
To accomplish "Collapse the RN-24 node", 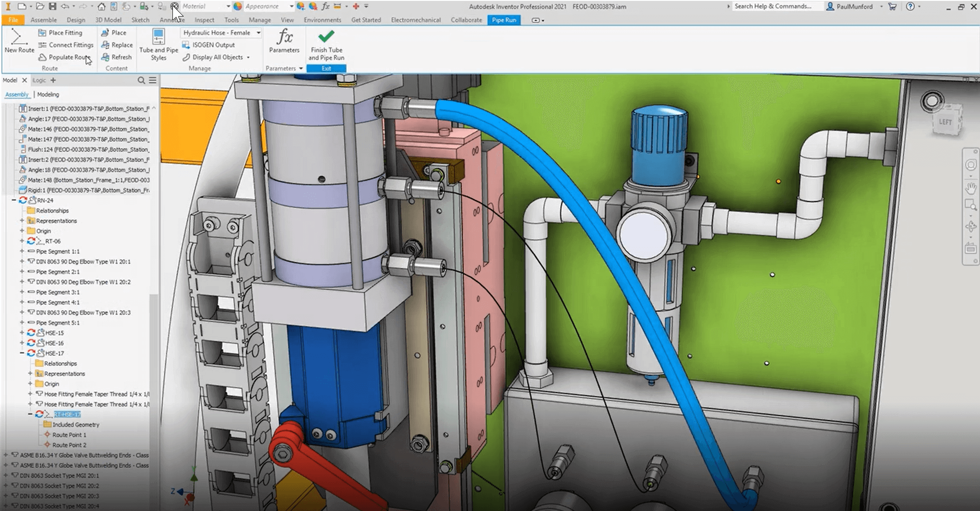I will point(13,200).
